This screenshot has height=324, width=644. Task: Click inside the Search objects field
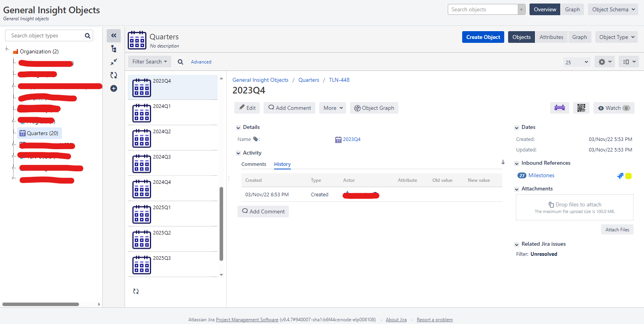coord(483,9)
